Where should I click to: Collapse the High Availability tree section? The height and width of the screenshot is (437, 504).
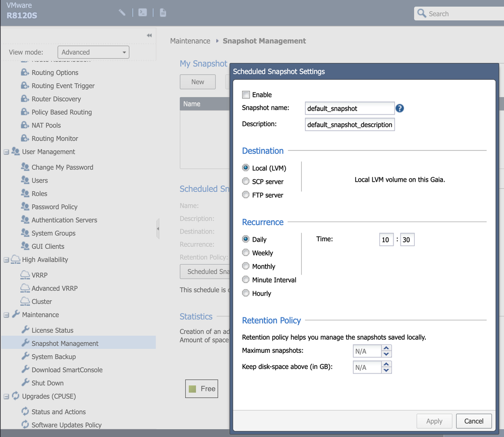pyautogui.click(x=7, y=260)
